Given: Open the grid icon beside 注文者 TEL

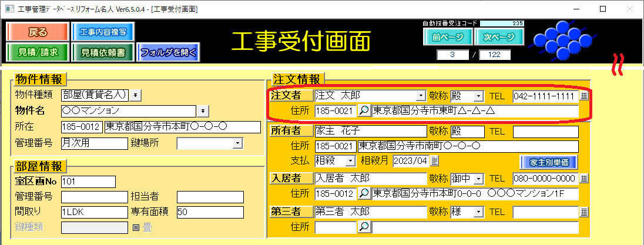Looking at the screenshot, I should click(584, 96).
